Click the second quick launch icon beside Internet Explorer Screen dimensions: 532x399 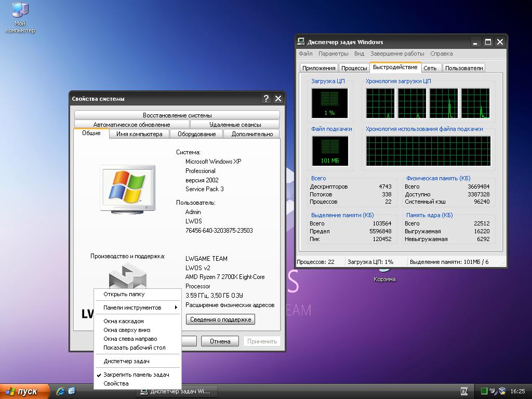72,391
